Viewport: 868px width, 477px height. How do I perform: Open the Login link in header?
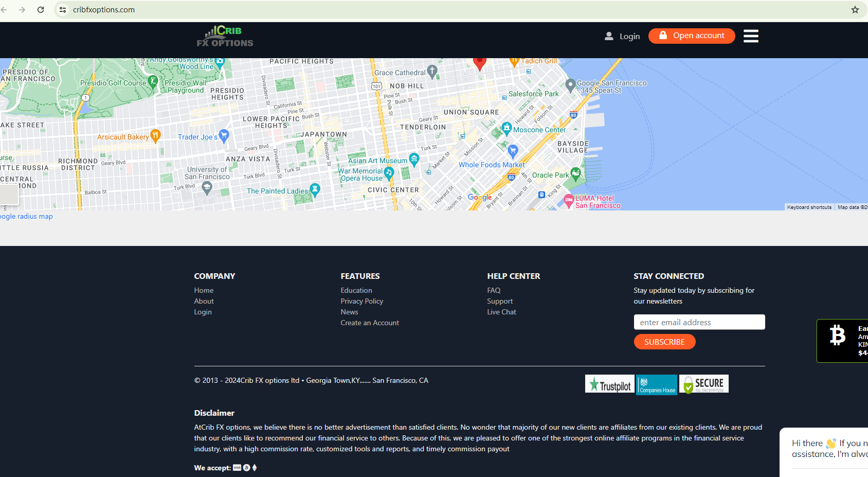[x=629, y=37]
